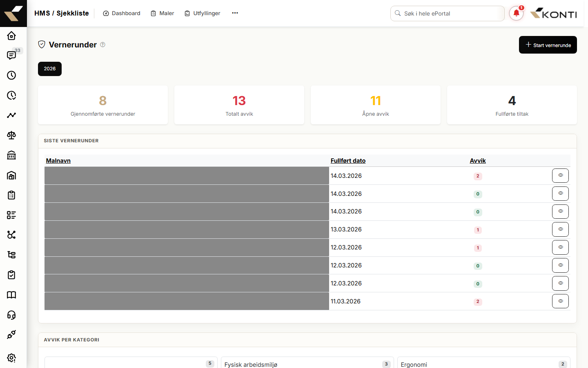Viewport: 588px width, 368px height.
Task: Open the balance scales sidebar icon
Action: coord(11,135)
